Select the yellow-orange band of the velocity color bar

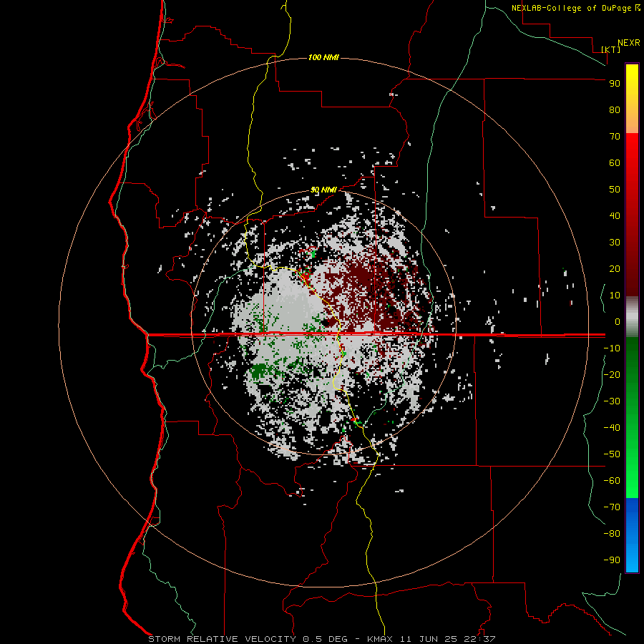pos(632,99)
